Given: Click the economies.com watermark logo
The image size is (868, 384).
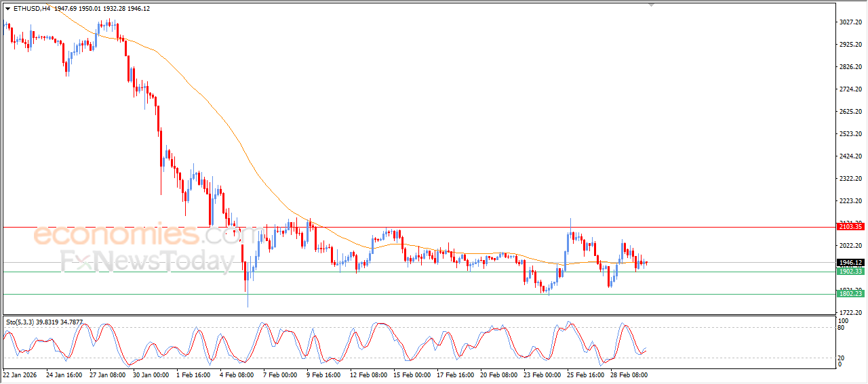Looking at the screenshot, I should click(x=136, y=236).
